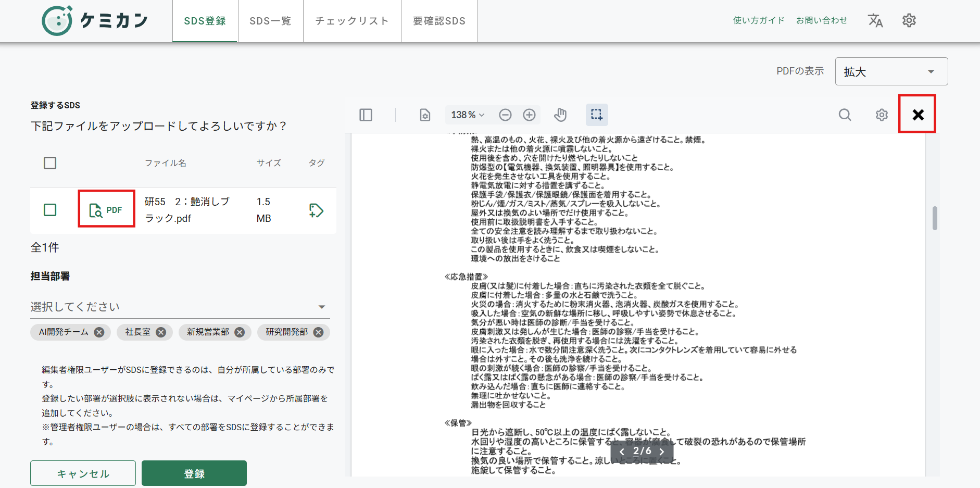Remove the 新規営業部 chip
Viewport: 980px width, 488px height.
point(240,332)
